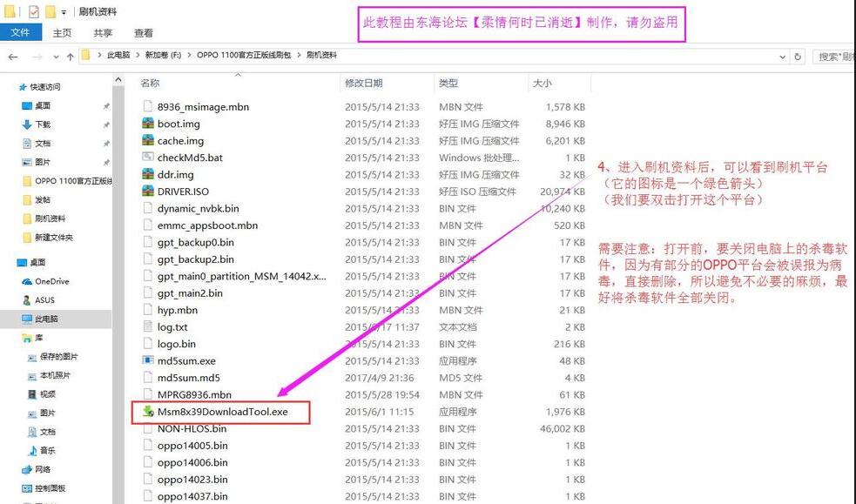
Task: Click the search box for this folder
Action: coord(834,57)
